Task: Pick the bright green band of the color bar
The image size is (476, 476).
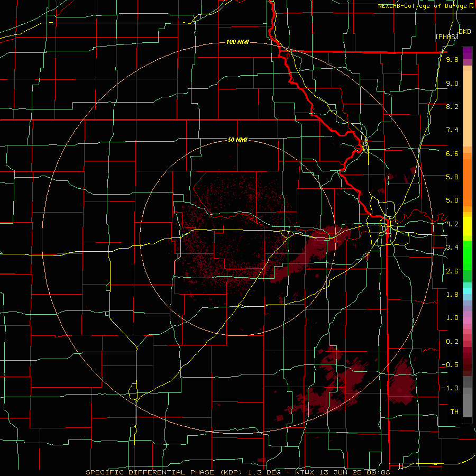Action: coord(467,255)
